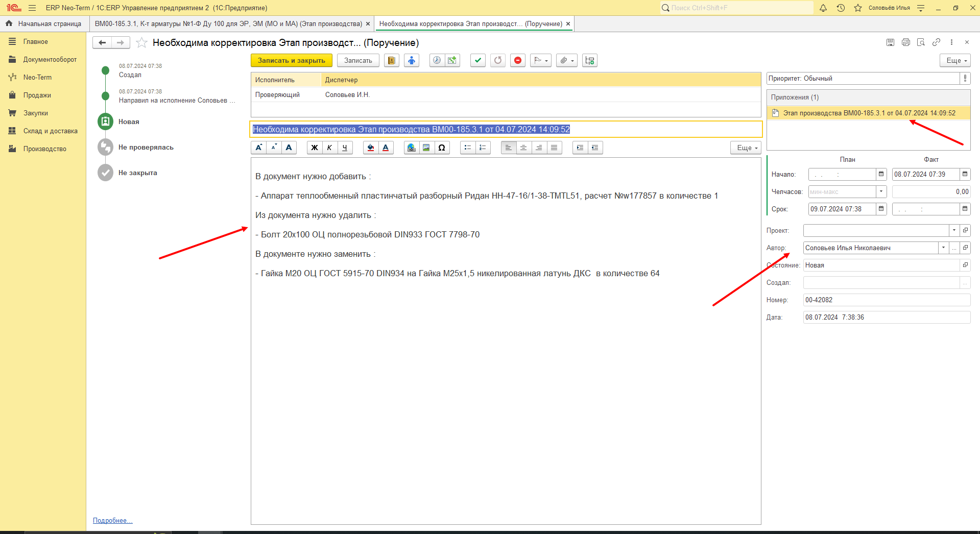
Task: Open the Подробнее link
Action: [x=112, y=520]
